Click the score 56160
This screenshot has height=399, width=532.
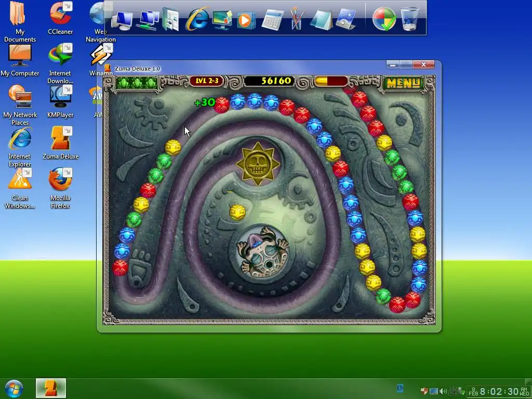[276, 81]
